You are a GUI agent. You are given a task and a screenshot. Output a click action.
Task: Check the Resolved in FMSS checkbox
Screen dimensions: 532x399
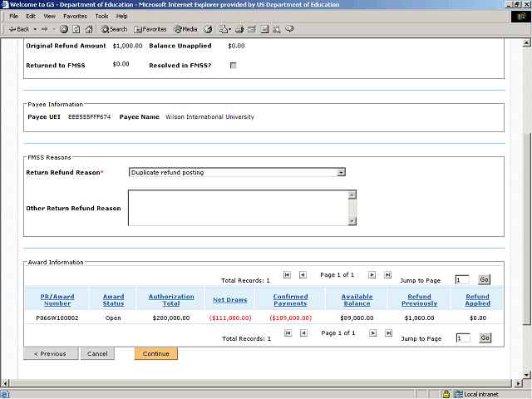(x=233, y=65)
